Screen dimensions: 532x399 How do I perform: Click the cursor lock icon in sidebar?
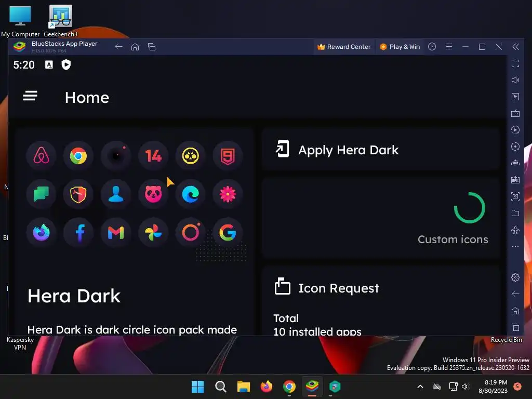pos(515,97)
